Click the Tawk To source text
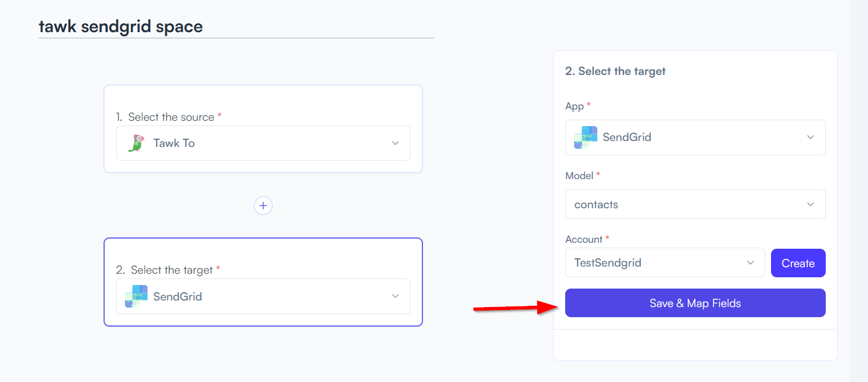 tap(174, 143)
